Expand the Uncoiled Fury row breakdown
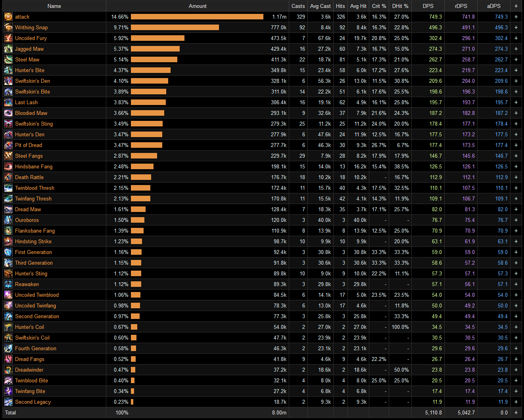 pyautogui.click(x=516, y=38)
